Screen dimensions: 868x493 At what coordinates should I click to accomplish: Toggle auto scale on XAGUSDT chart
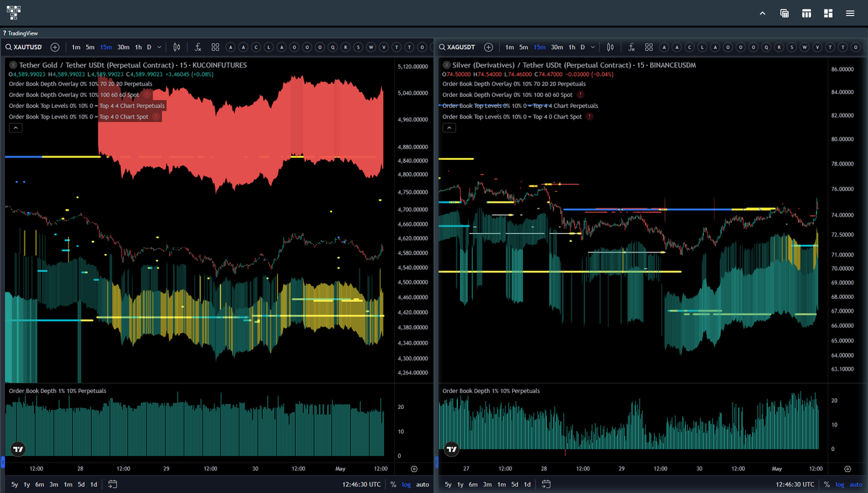[x=856, y=484]
